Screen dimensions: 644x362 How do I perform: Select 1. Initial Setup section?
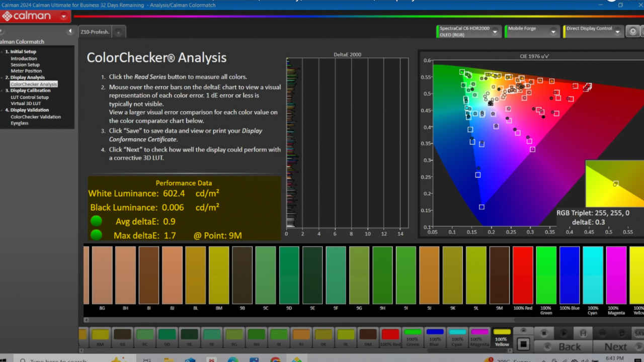[20, 52]
